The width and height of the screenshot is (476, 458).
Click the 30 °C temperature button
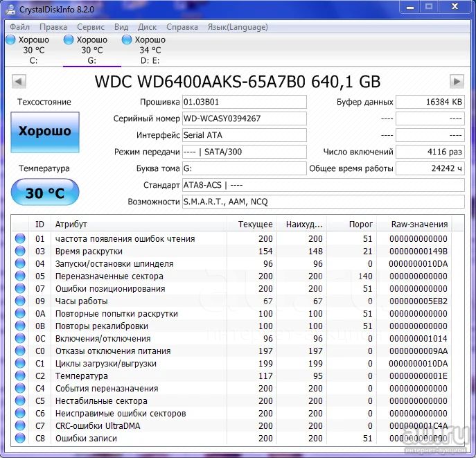coord(45,192)
